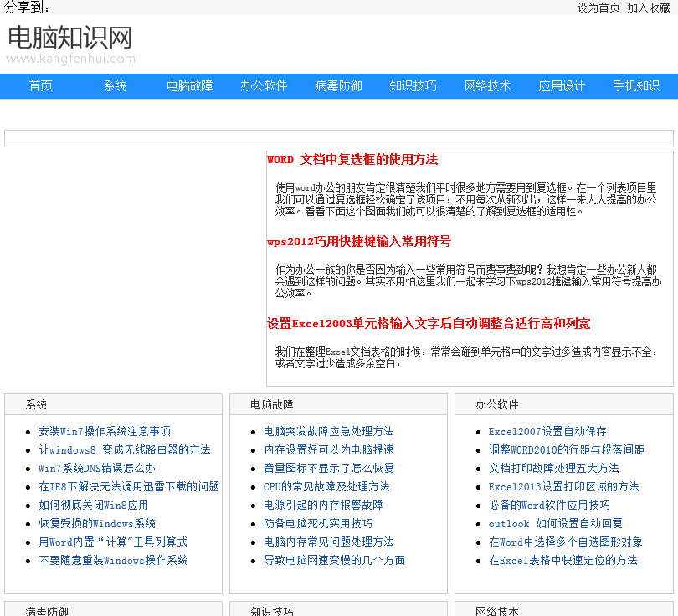The width and height of the screenshot is (678, 616).
Task: Click outlook 如何设置自动回复 link
Action: coord(556,523)
